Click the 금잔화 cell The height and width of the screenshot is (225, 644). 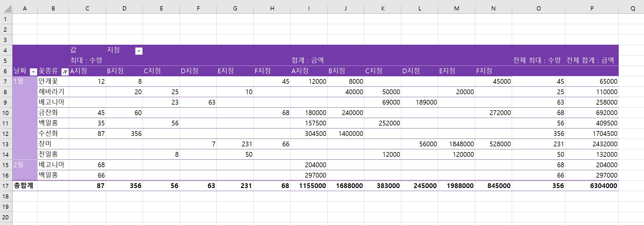53,113
